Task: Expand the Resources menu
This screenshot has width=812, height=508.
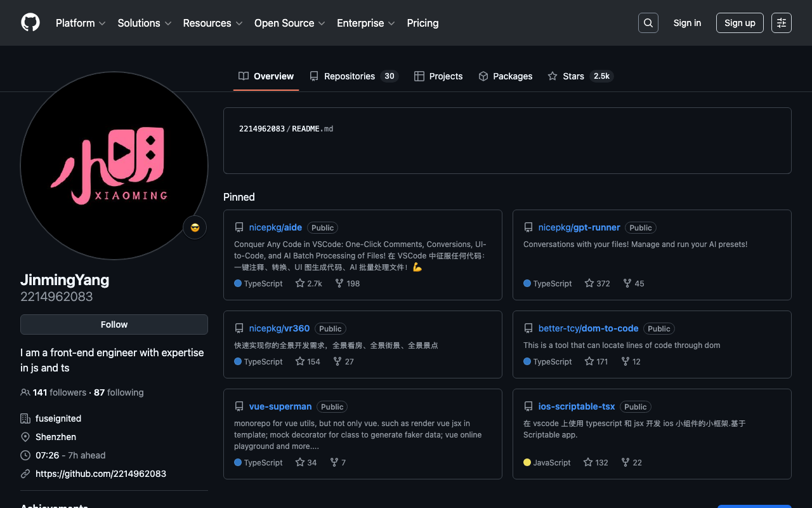Action: pyautogui.click(x=213, y=23)
